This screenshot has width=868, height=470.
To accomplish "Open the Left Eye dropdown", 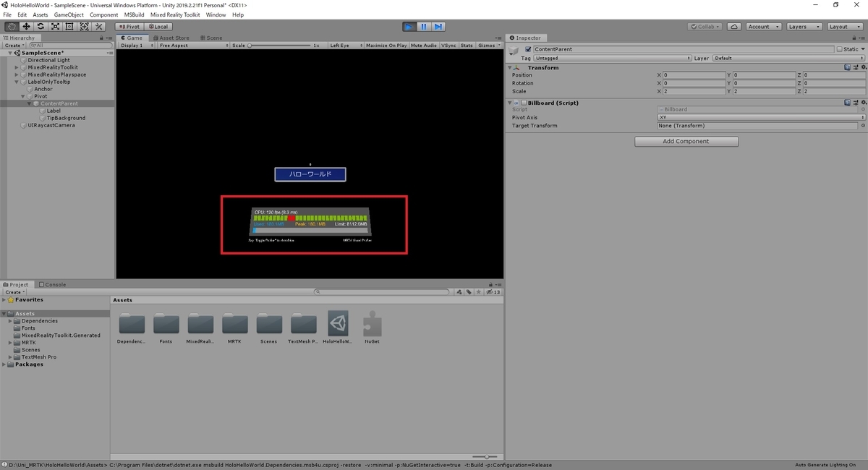I will [x=345, y=46].
